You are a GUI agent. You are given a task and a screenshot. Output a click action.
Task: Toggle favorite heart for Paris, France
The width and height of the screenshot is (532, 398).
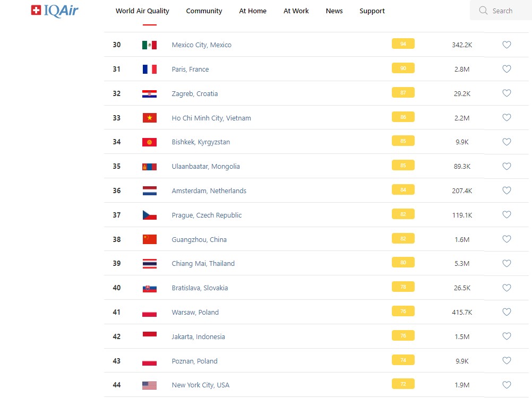(x=507, y=69)
